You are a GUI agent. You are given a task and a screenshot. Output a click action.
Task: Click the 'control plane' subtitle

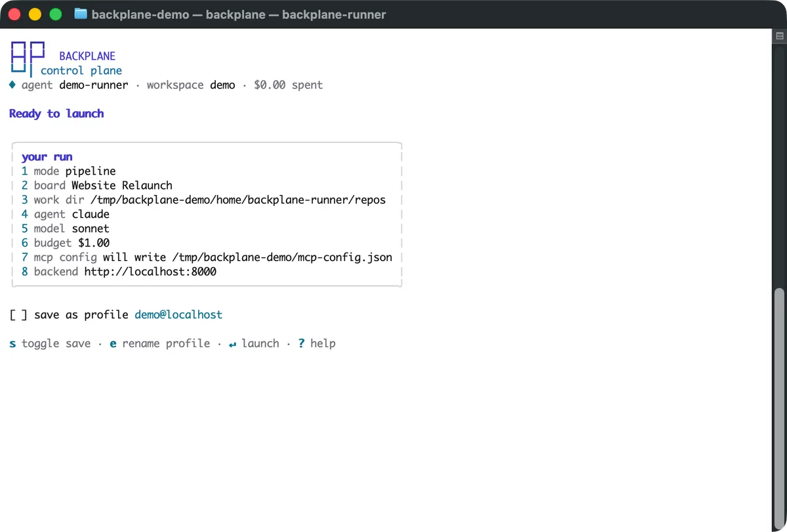tap(81, 71)
